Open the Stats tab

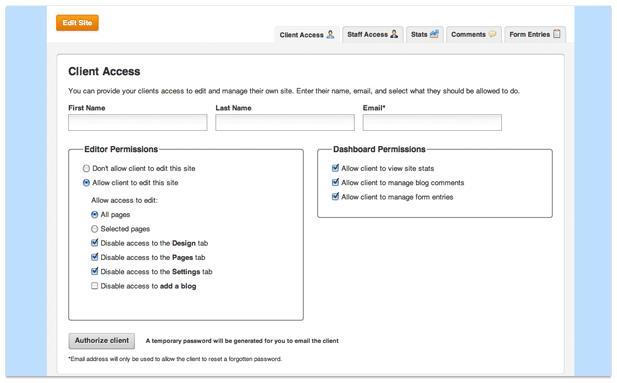(x=425, y=34)
